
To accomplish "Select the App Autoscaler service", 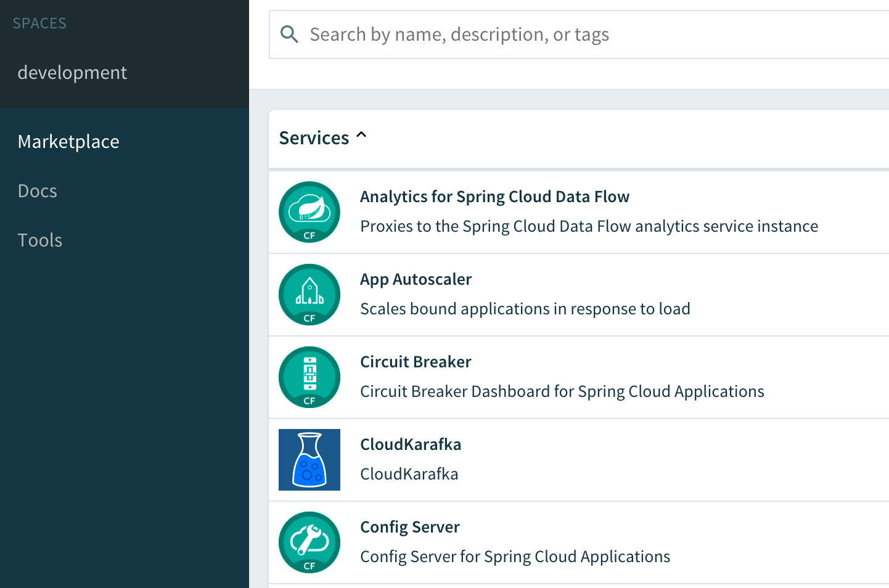I will (x=416, y=279).
